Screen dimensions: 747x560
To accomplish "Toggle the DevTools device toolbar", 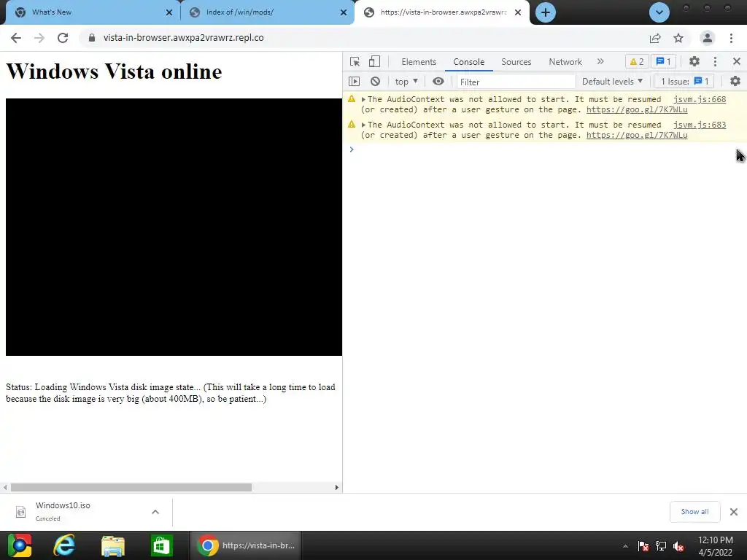I will [375, 61].
